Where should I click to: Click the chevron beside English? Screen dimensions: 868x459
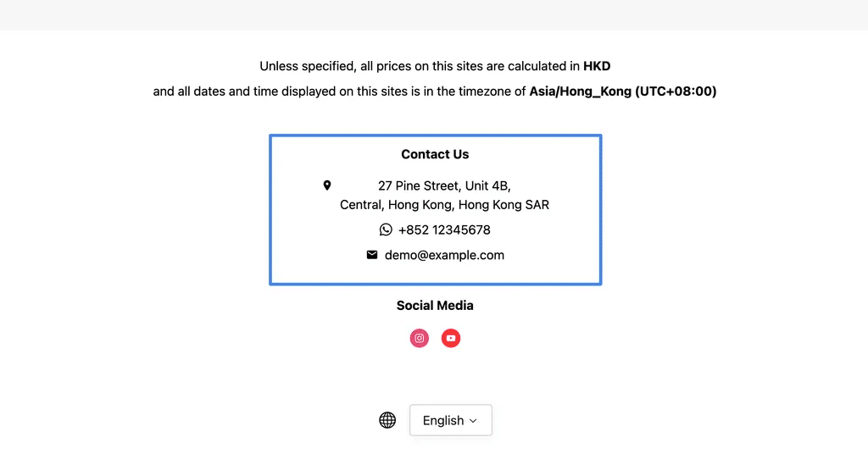click(473, 421)
